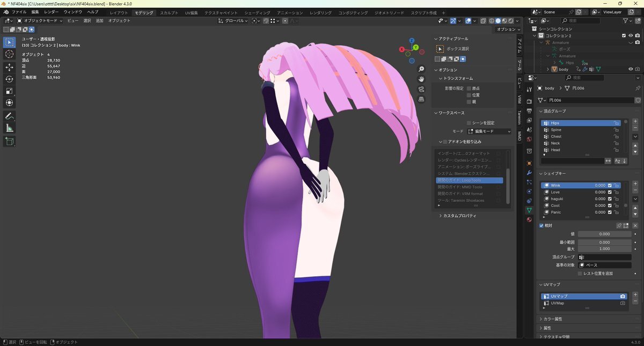The height and width of the screenshot is (346, 644).
Task: Open the レンダー menu
Action: [52, 12]
